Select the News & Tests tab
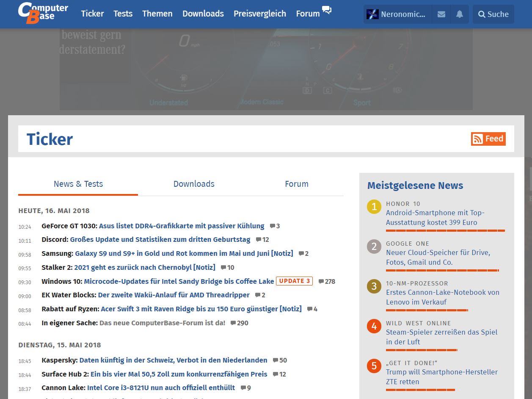This screenshot has width=532, height=399. click(x=78, y=184)
